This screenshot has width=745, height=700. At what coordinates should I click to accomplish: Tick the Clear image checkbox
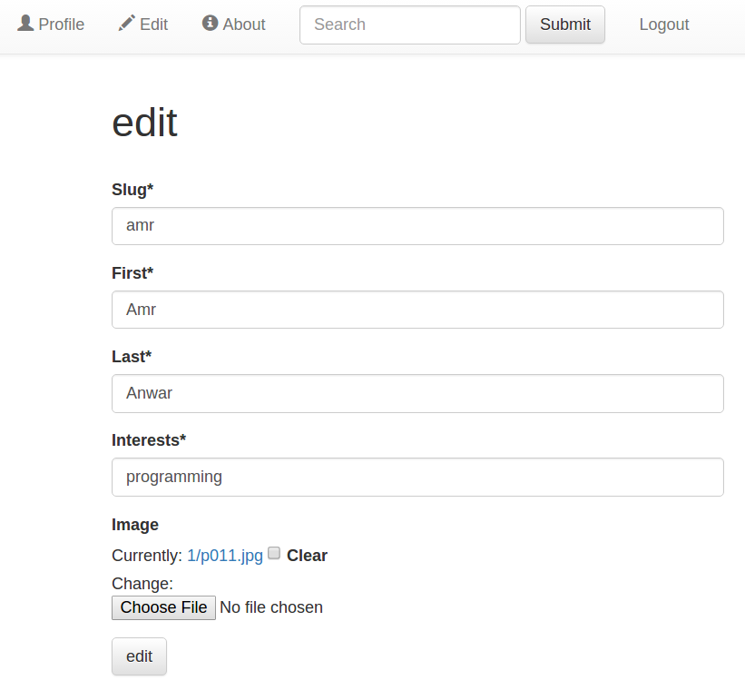pos(274,553)
